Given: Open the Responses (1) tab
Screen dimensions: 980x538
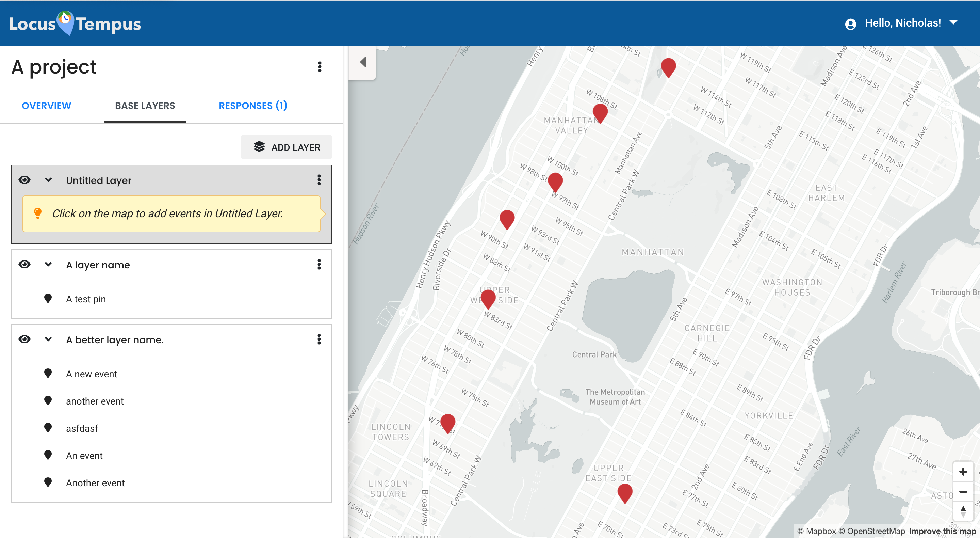Looking at the screenshot, I should [x=253, y=106].
